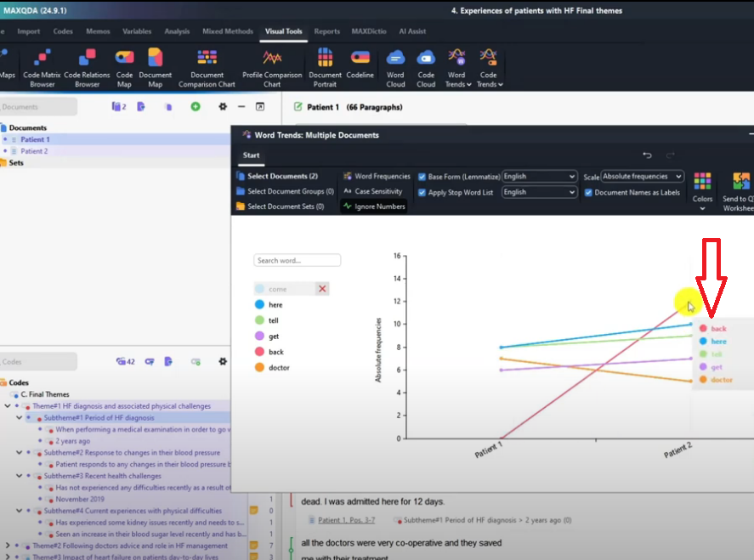Viewport: 754px width, 560px height.
Task: Toggle the Base Form (Lemmatize) checkbox
Action: (422, 177)
